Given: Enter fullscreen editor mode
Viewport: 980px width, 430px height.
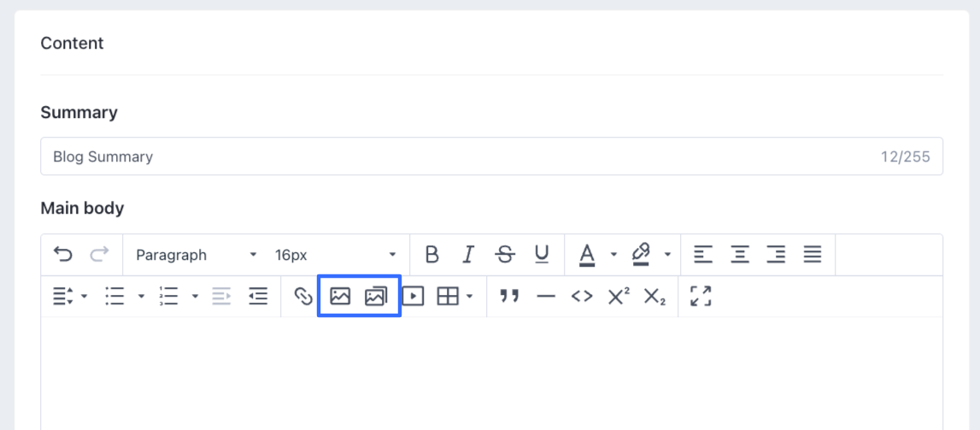Looking at the screenshot, I should [701, 297].
